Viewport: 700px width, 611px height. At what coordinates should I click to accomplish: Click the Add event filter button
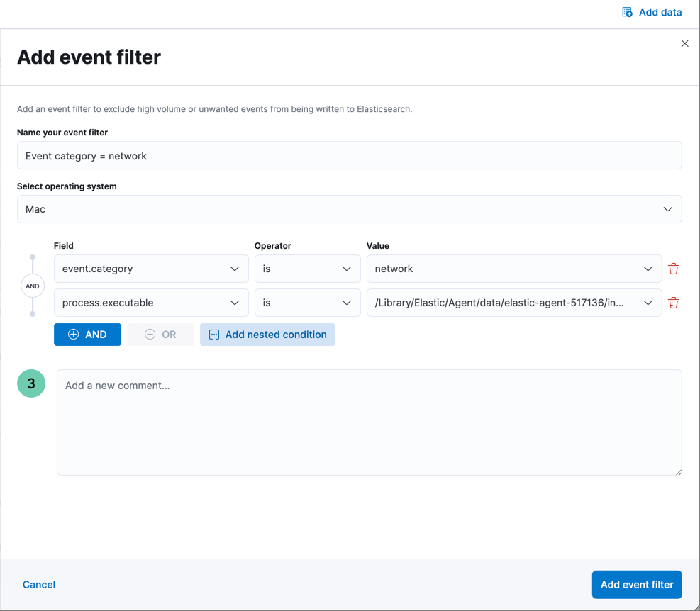[636, 584]
